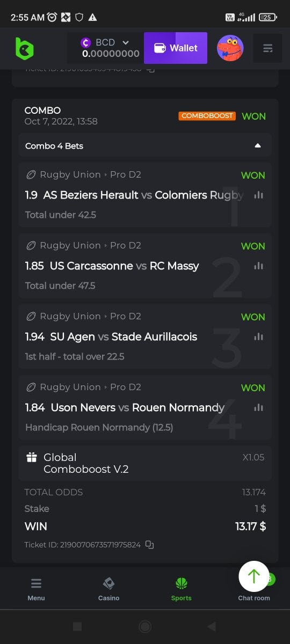View stats icon for US Carcassonne match
Image resolution: width=290 pixels, height=644 pixels.
(259, 266)
